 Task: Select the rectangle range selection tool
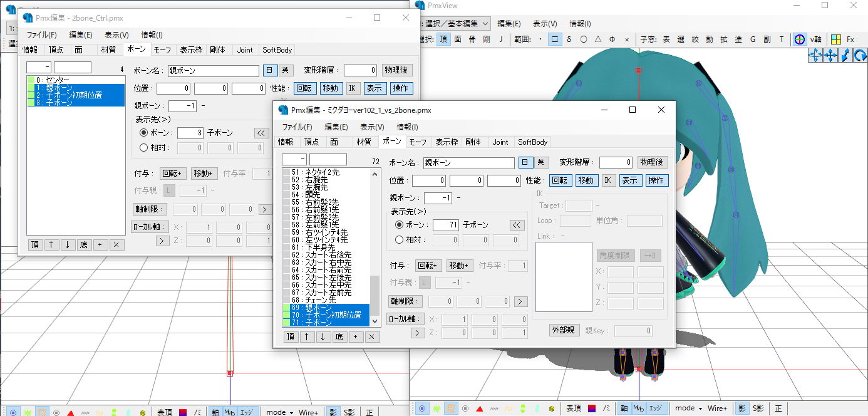555,39
